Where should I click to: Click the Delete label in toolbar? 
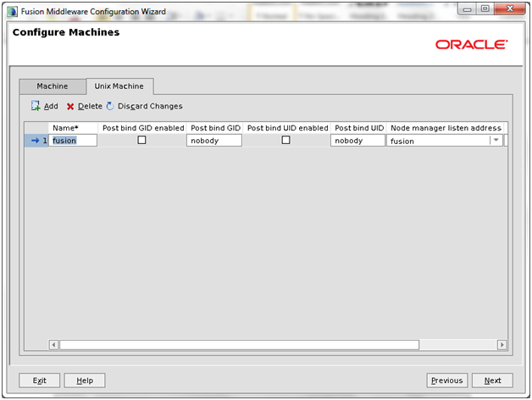click(91, 106)
